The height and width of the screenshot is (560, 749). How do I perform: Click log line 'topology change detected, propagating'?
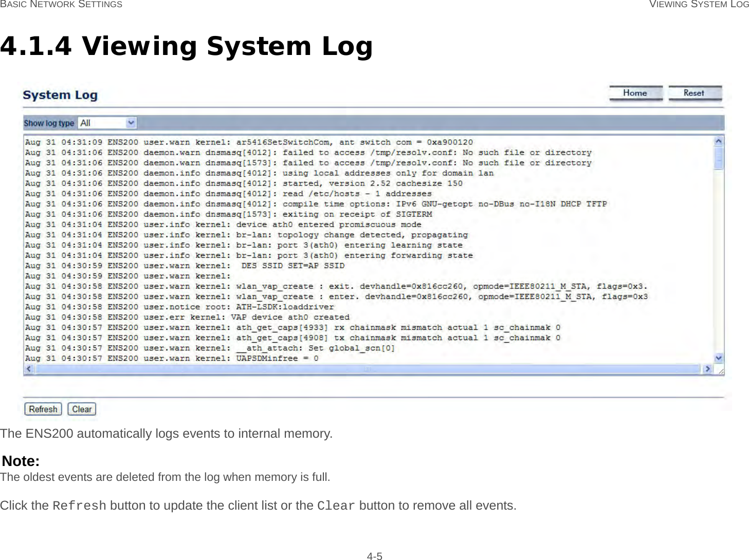(x=247, y=235)
